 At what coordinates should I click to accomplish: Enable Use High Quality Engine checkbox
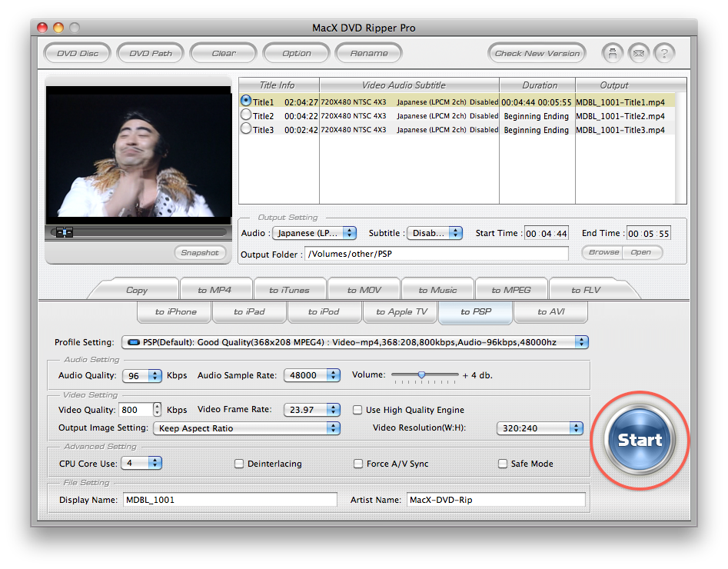click(357, 410)
